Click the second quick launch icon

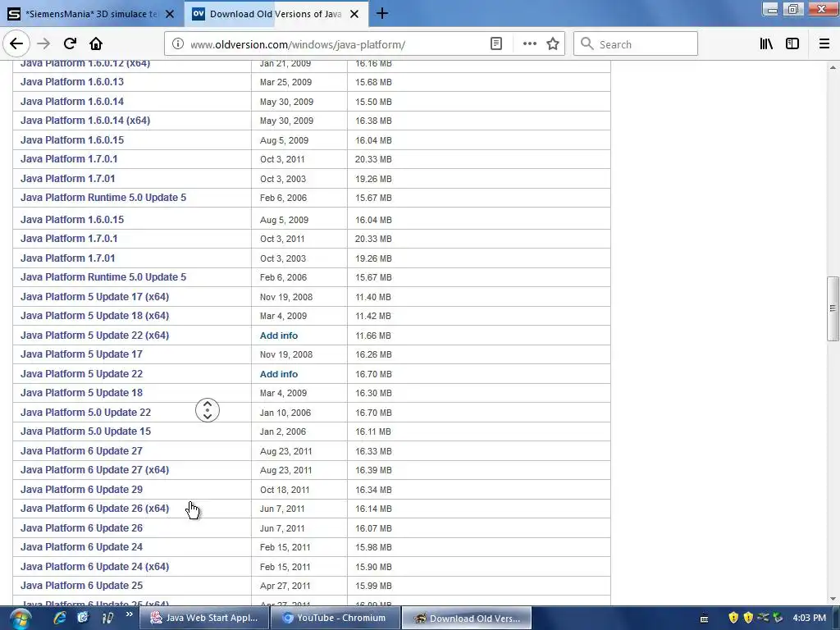(83, 618)
